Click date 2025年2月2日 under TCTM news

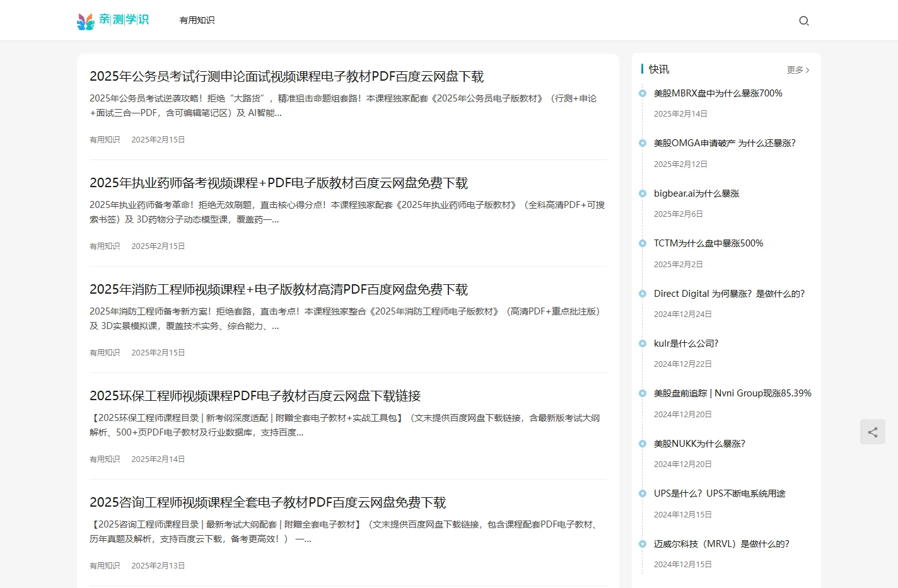678,265
